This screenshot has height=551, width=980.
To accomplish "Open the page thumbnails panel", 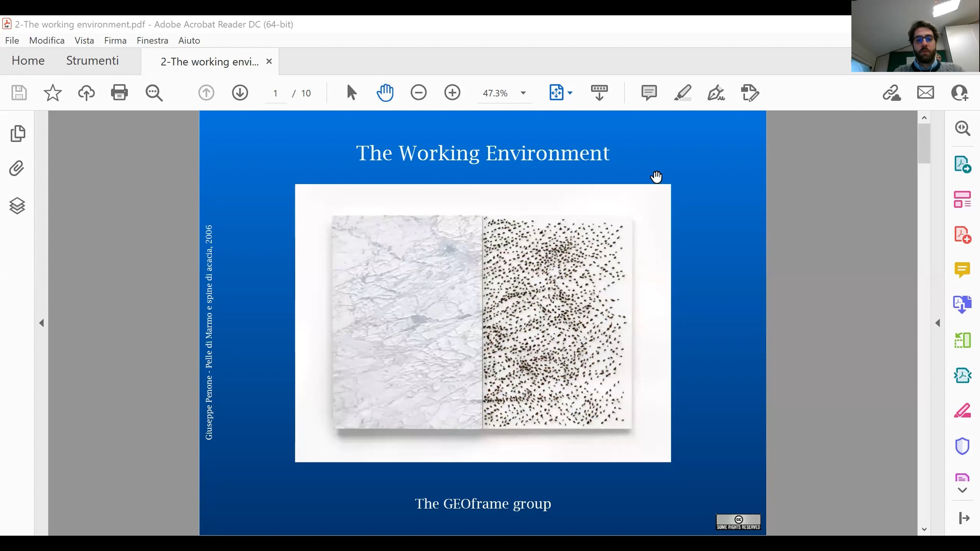I will (x=17, y=133).
